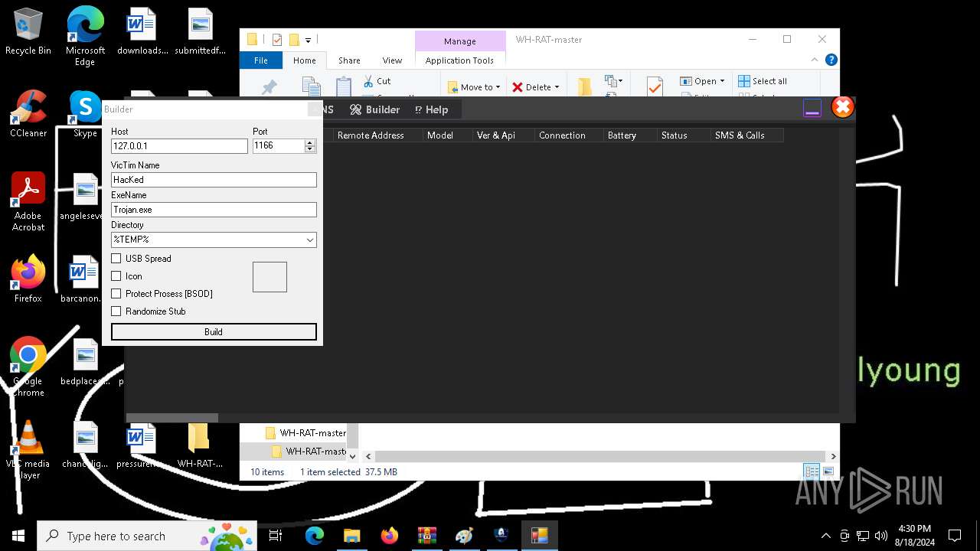Collapse the Explorer ribbon with the chevron
This screenshot has height=551, width=980.
(815, 60)
